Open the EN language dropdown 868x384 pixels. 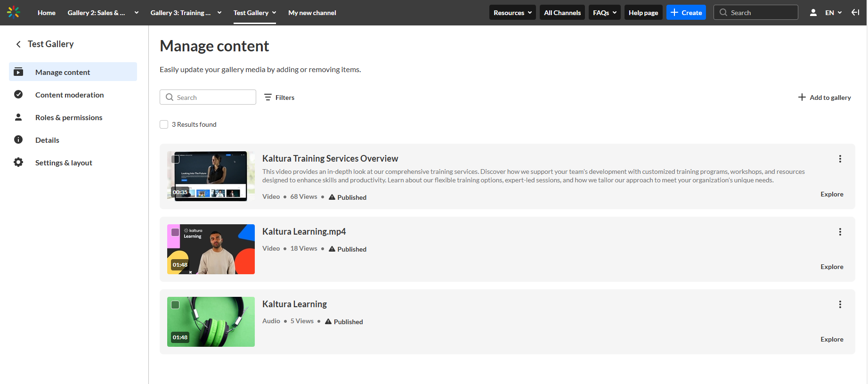click(x=833, y=13)
